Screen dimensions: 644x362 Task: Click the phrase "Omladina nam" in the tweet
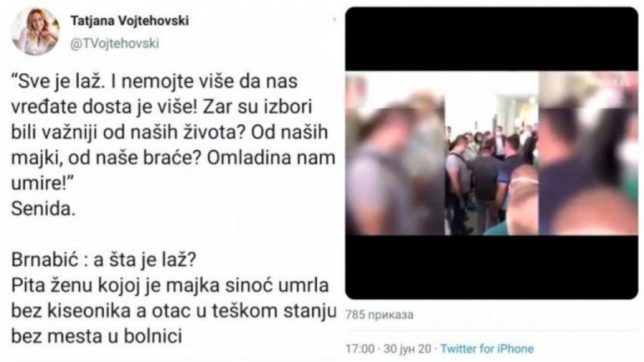coord(271,158)
